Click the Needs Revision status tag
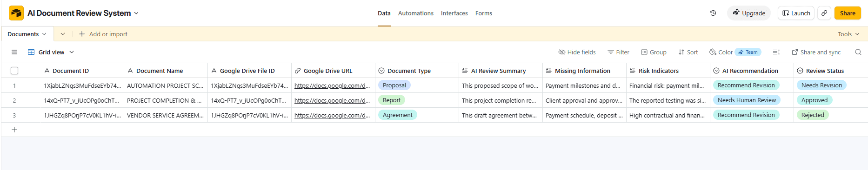Viewport: 868px width, 170px height. 822,85
